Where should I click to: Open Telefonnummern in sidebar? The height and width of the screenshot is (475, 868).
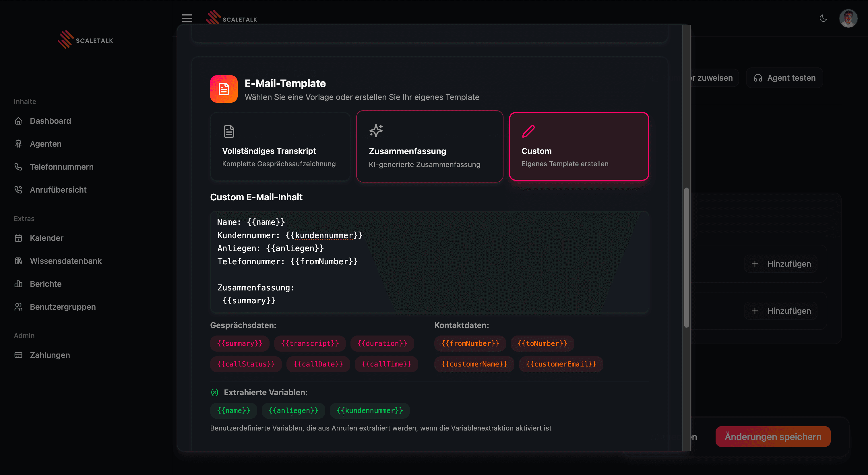coord(61,167)
